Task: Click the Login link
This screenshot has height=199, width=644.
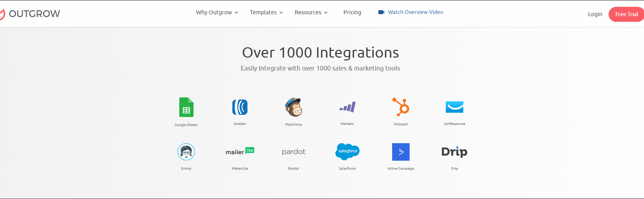Action: coord(595,14)
